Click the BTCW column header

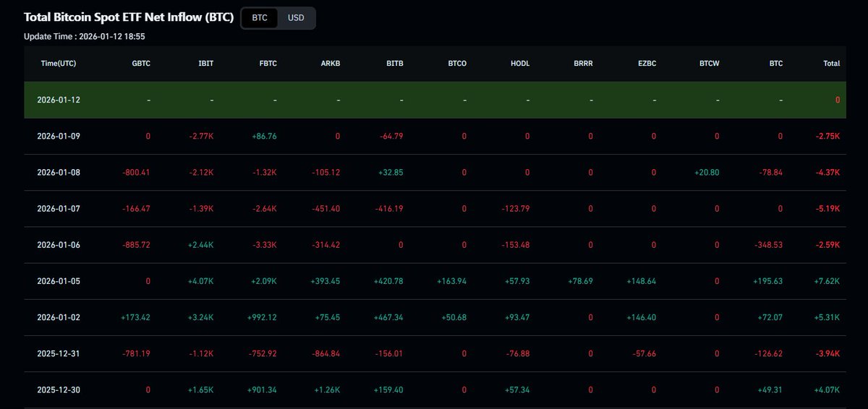coord(710,64)
